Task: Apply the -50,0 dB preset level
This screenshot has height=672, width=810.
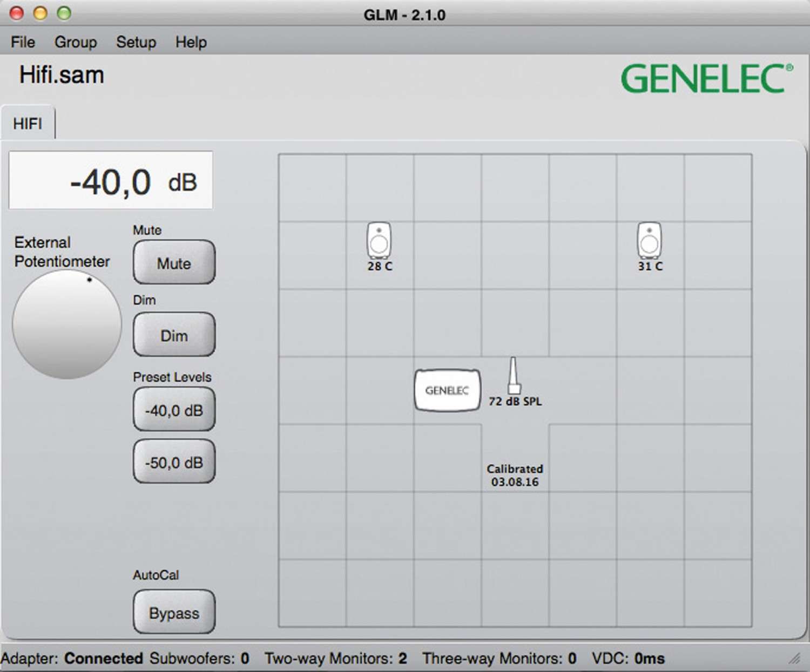Action: tap(174, 462)
